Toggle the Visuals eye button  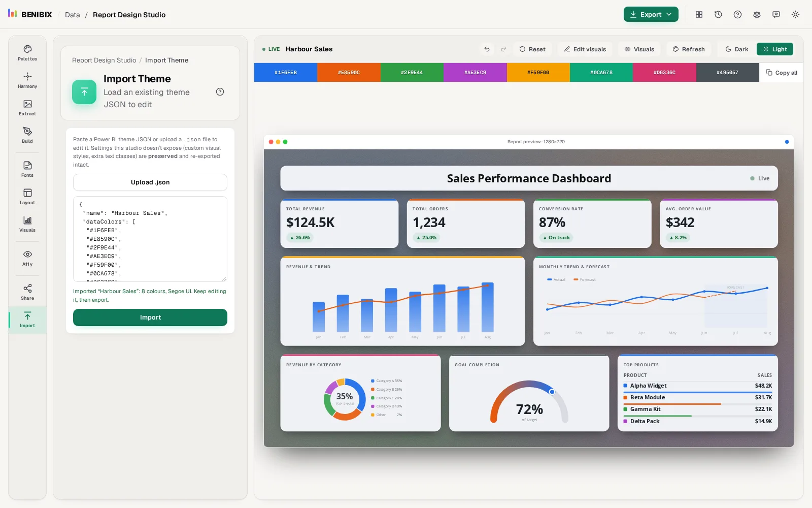tap(639, 49)
